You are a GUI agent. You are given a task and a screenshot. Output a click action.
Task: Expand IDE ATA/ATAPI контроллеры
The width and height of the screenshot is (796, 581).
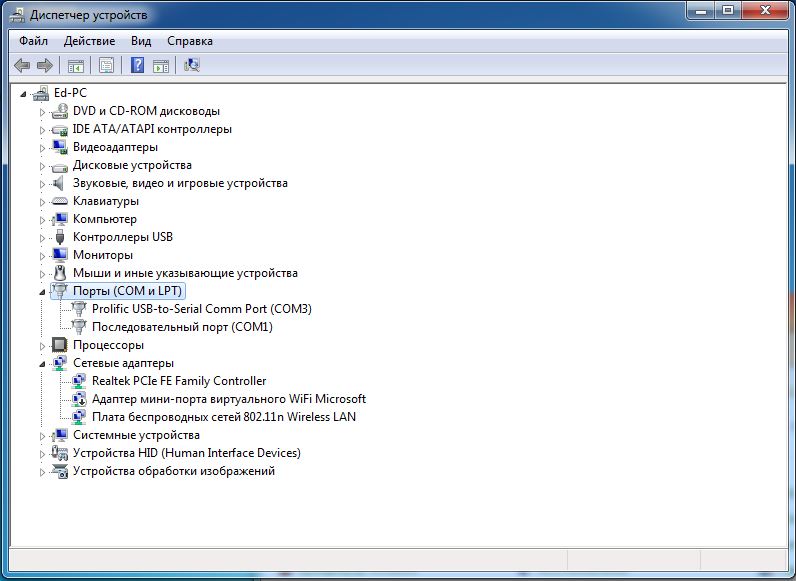(x=43, y=130)
